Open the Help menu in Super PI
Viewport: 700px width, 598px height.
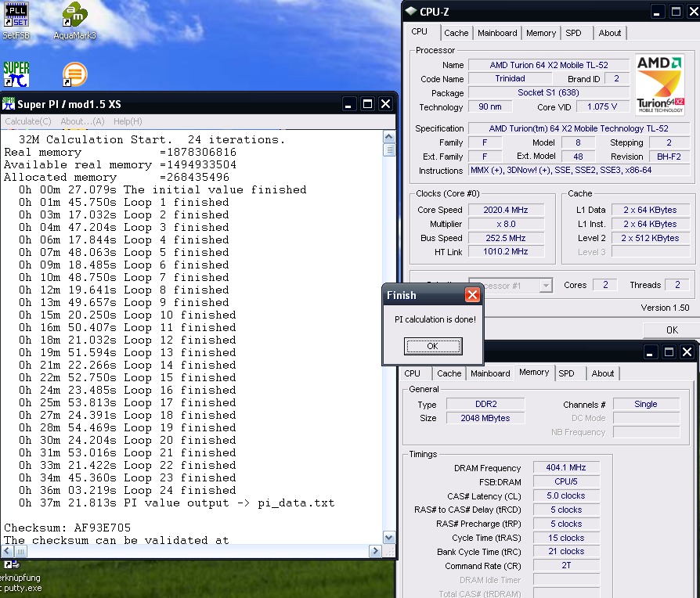coord(128,121)
